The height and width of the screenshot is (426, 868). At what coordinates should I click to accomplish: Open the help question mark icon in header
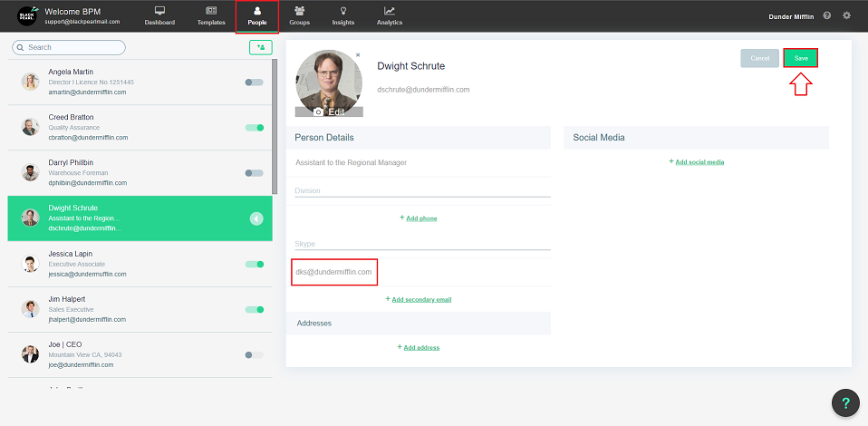(827, 15)
